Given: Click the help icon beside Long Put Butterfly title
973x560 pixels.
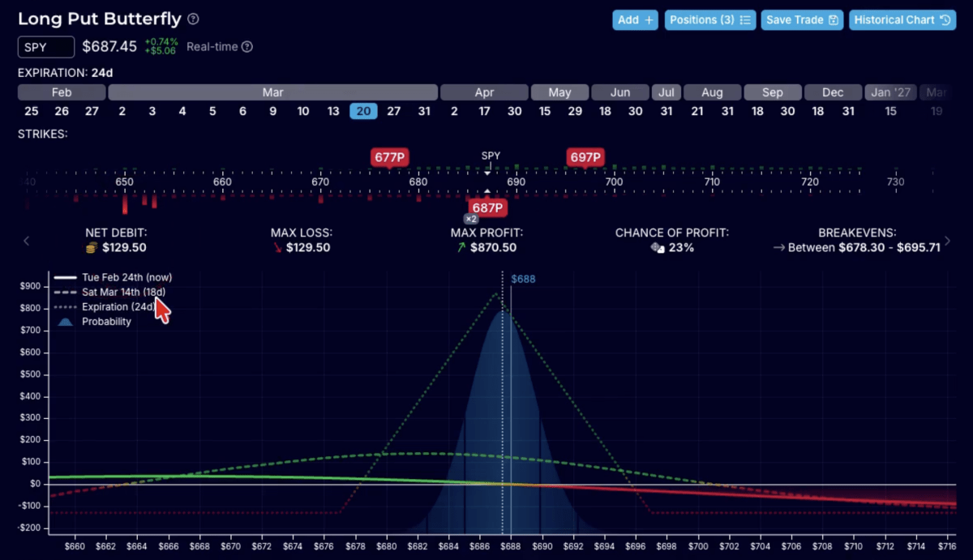Looking at the screenshot, I should point(191,18).
